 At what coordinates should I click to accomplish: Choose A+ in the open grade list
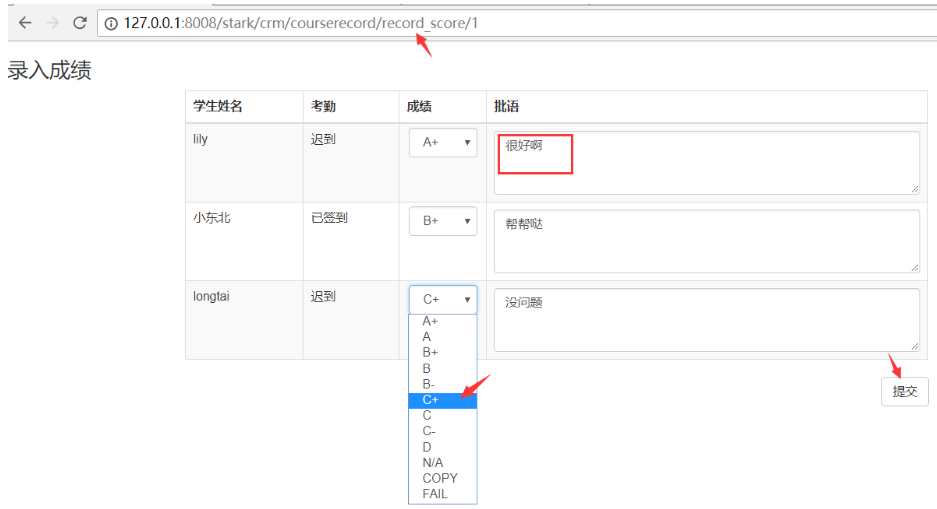tap(443, 321)
